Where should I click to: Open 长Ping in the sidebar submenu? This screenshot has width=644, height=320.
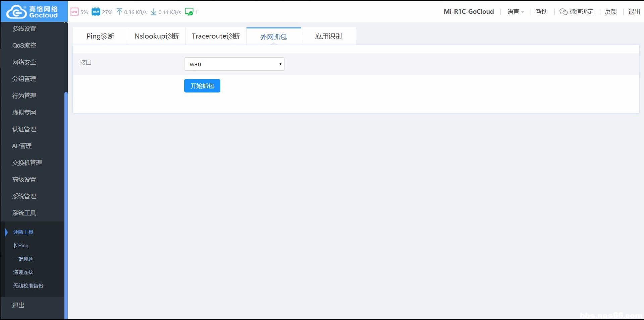point(21,246)
